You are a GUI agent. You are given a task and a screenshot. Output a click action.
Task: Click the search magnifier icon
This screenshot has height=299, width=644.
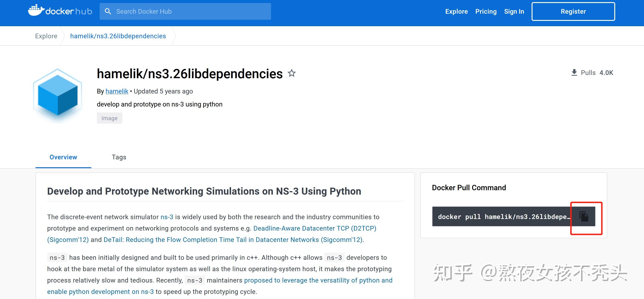click(x=108, y=11)
